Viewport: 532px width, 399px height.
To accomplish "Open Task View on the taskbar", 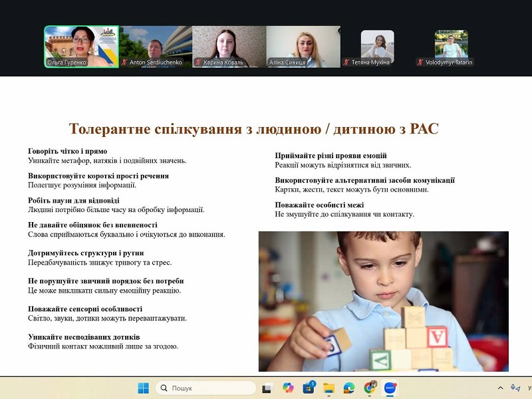I will click(267, 388).
